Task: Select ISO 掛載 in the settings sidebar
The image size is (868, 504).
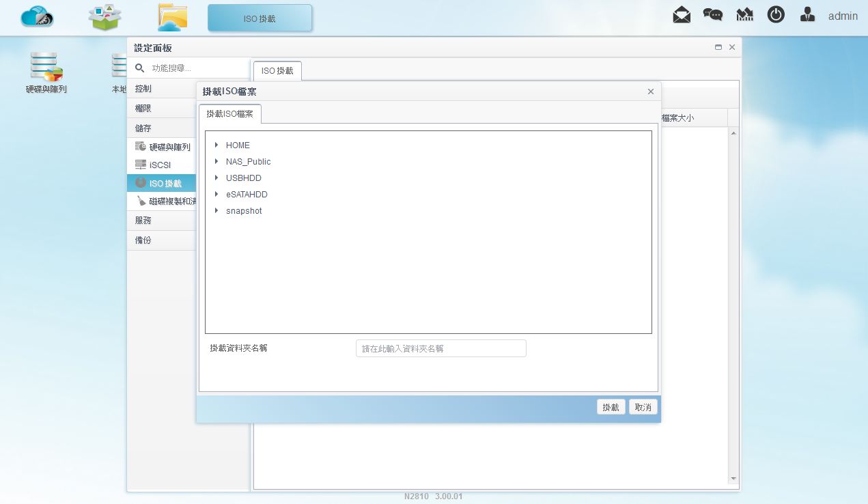Action: [x=162, y=183]
